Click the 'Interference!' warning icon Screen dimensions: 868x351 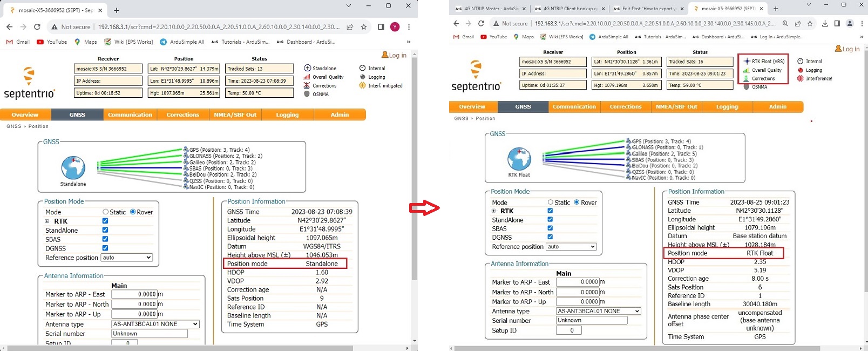(801, 78)
